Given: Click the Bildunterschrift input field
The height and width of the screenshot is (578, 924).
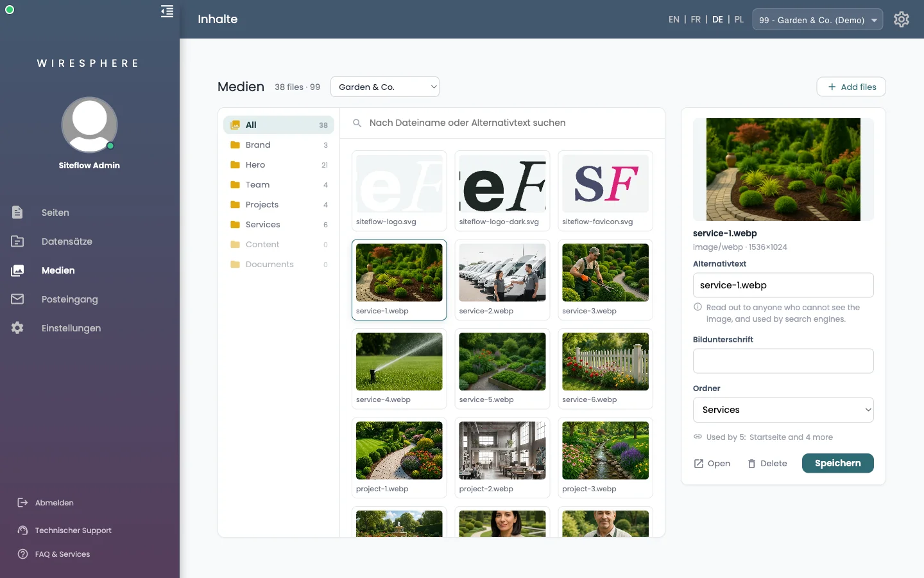Looking at the screenshot, I should coord(783,361).
